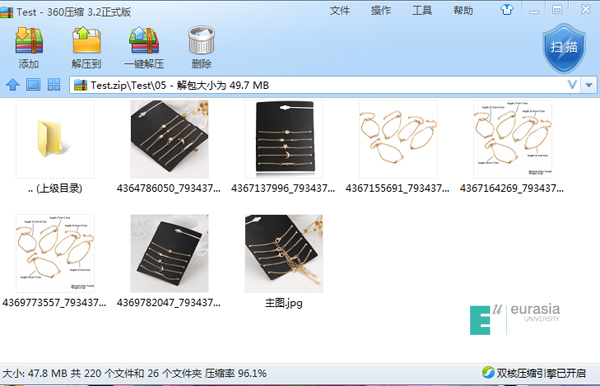Select the 4364786050_793437 image thumbnail
Viewport: 600px width, 386px height.
[x=169, y=147]
